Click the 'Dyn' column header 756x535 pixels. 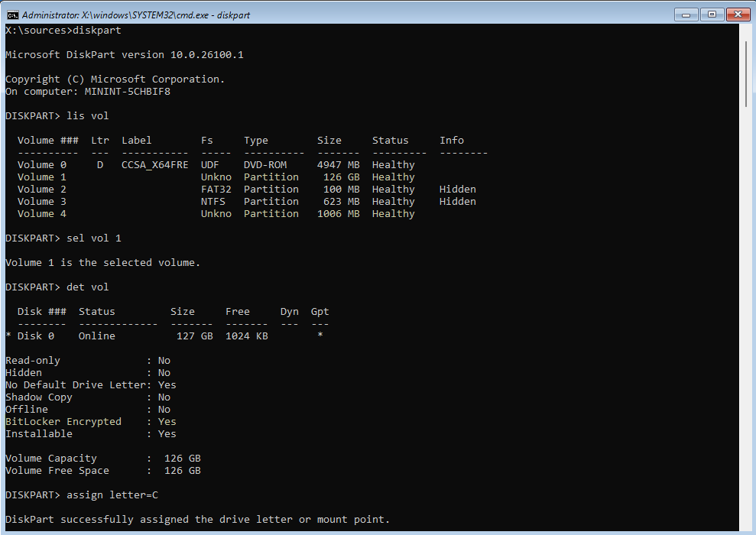click(289, 313)
